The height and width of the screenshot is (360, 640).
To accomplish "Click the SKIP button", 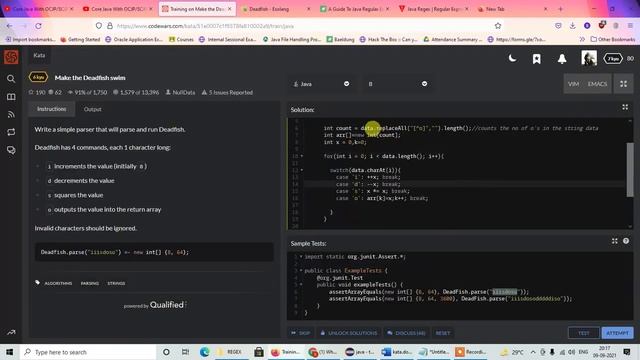I will coord(301,333).
